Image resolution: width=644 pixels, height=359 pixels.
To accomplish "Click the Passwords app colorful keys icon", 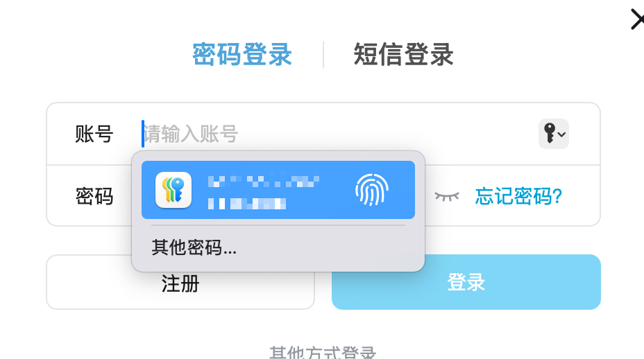I will (173, 190).
